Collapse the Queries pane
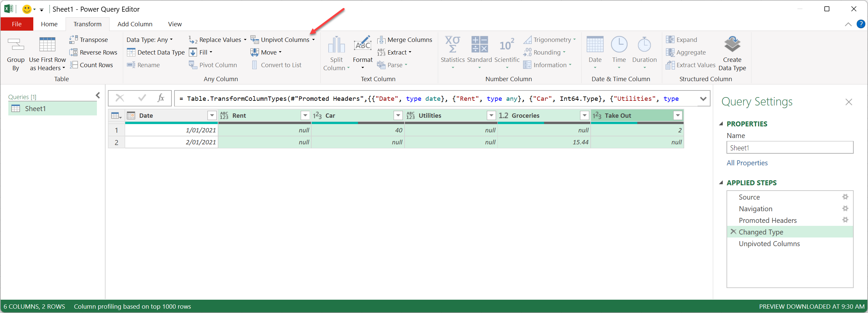The width and height of the screenshot is (868, 313). 98,95
